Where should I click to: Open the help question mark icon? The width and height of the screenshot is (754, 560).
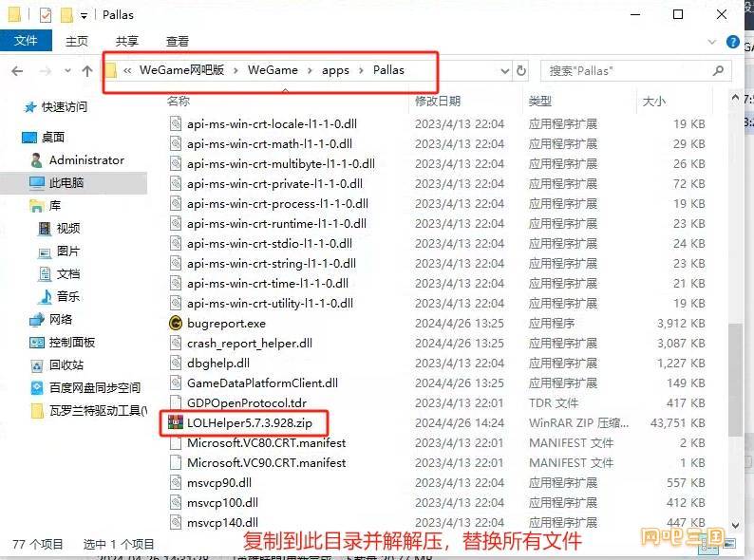point(733,42)
